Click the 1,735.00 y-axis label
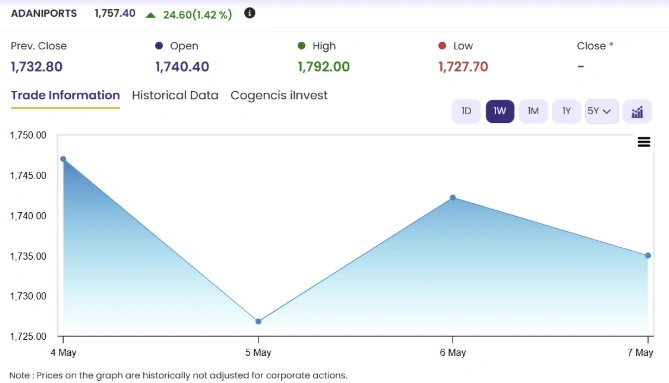669x383 pixels. [x=28, y=256]
